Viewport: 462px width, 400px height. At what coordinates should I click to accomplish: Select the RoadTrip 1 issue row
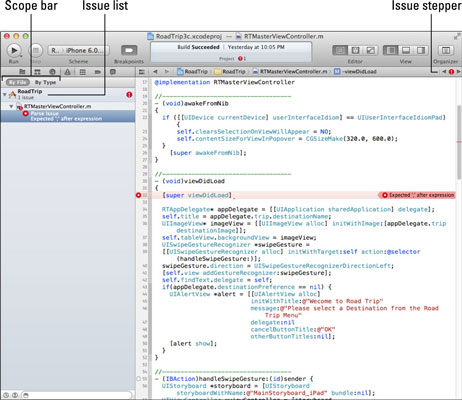tap(68, 95)
